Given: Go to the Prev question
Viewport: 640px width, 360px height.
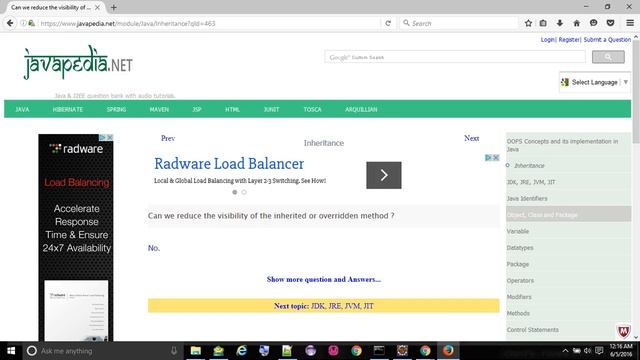Looking at the screenshot, I should pyautogui.click(x=168, y=138).
